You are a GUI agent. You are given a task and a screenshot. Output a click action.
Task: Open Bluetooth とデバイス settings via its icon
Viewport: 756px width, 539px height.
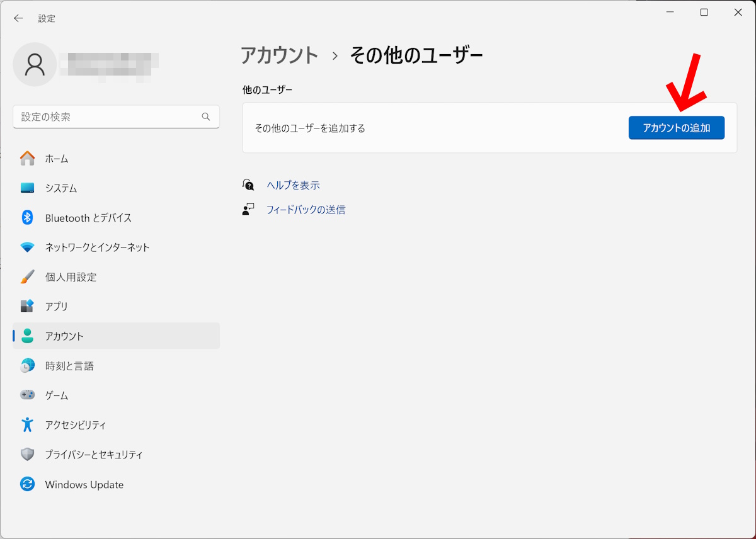click(28, 217)
